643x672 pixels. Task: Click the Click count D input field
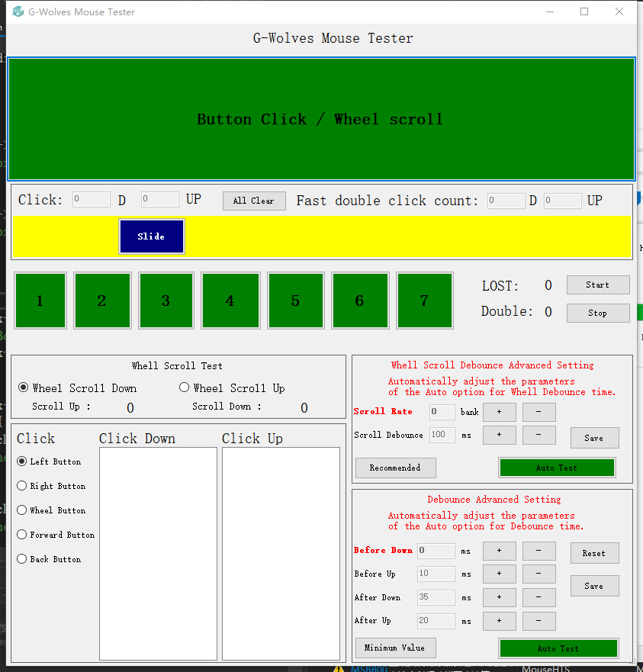(x=92, y=200)
